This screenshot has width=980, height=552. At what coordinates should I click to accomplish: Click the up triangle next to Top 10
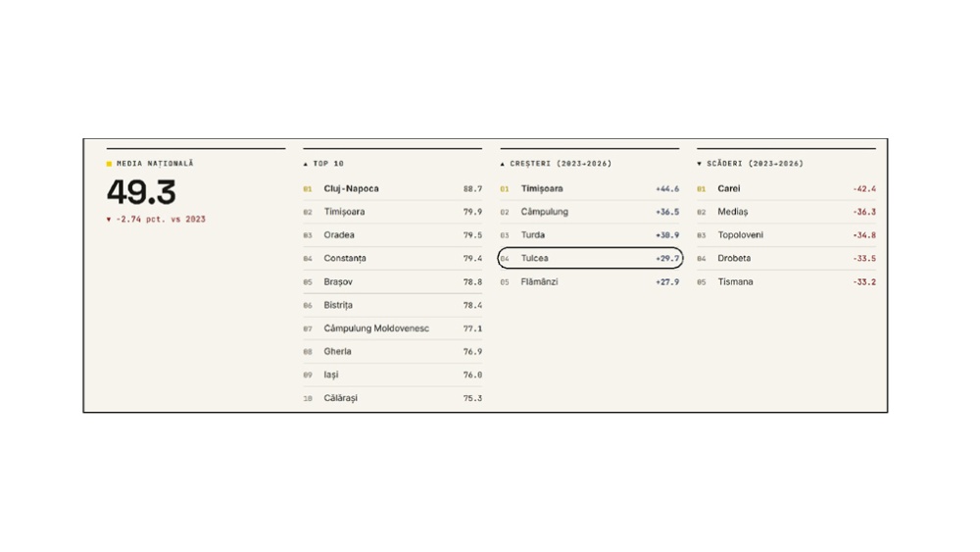(x=306, y=164)
